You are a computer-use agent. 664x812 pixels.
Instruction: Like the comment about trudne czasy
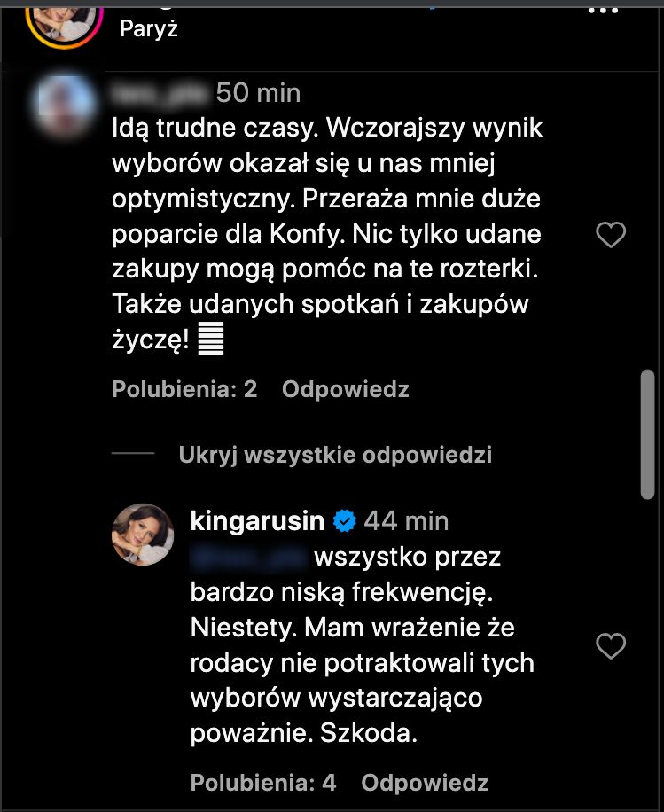[x=610, y=235]
